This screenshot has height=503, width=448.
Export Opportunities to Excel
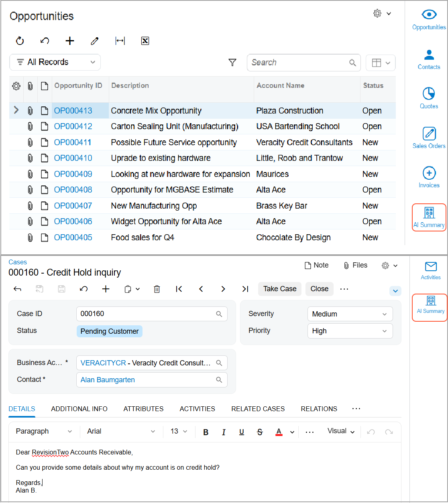pos(145,41)
